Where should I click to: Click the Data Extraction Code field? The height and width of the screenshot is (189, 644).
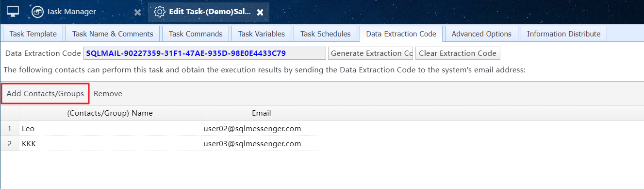204,53
